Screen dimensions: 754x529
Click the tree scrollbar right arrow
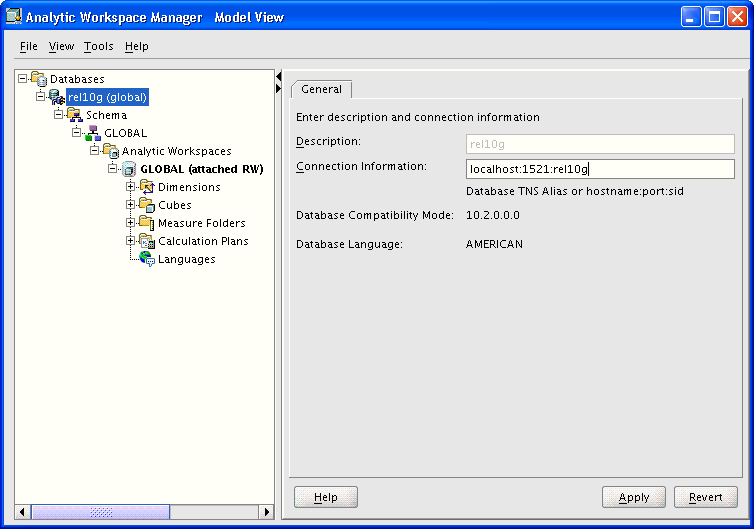click(x=266, y=512)
